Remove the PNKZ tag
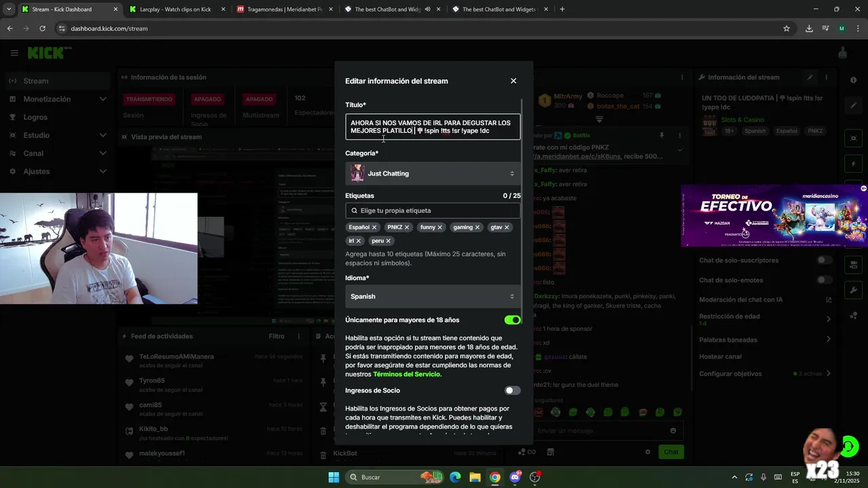The image size is (868, 488). pos(407,228)
